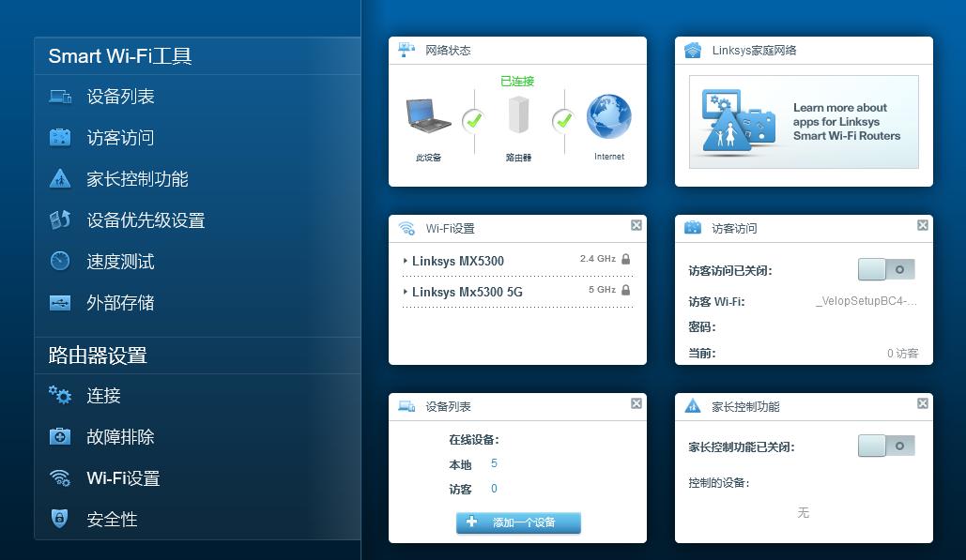Select the 外部存储 external storage icon
966x560 pixels.
tap(59, 302)
